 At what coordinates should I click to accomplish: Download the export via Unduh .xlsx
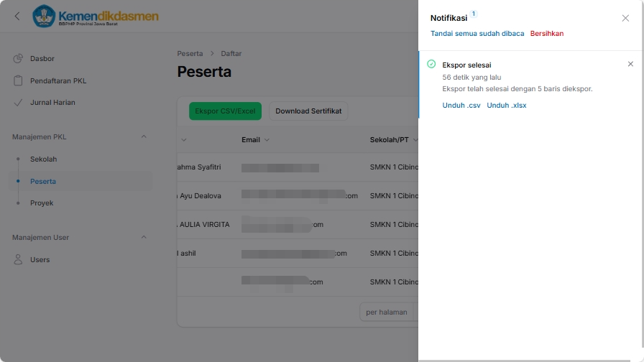point(507,106)
